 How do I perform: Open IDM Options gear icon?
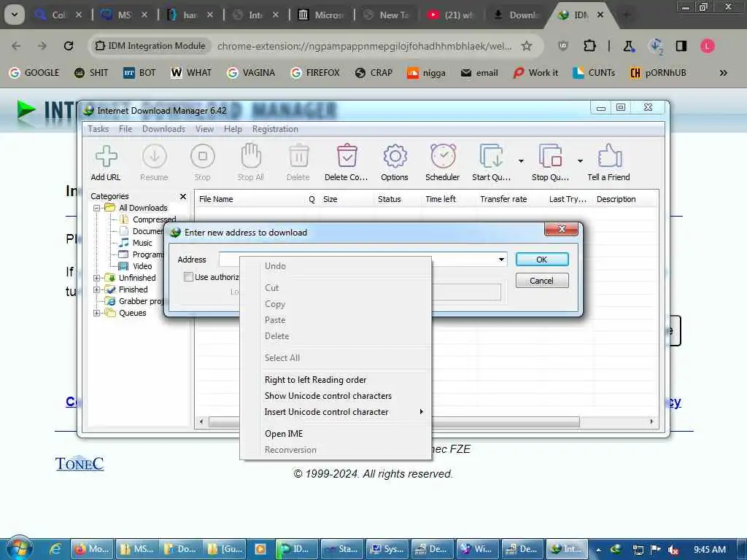click(x=395, y=156)
